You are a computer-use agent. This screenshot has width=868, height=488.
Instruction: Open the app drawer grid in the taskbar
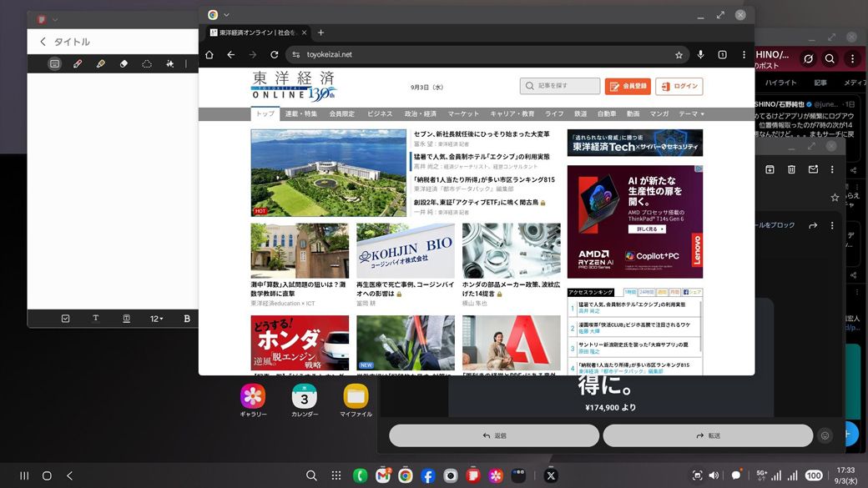[336, 475]
